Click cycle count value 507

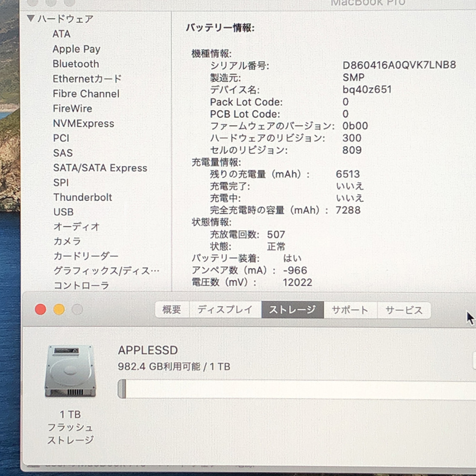coord(276,234)
